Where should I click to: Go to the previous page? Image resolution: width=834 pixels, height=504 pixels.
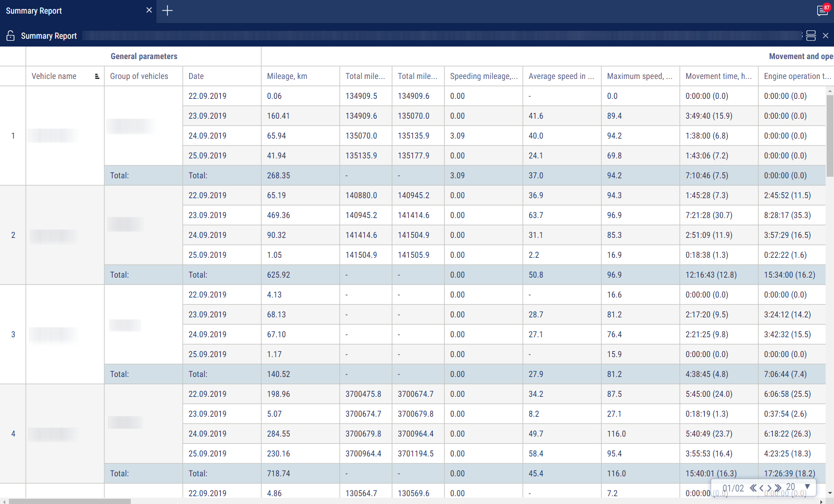pos(761,488)
